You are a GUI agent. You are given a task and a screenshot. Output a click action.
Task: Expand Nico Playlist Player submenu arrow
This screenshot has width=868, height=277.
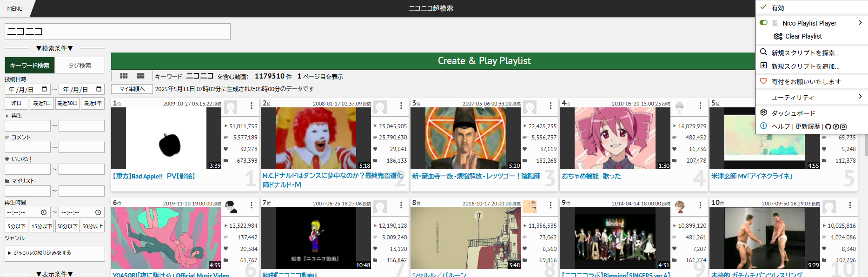click(x=860, y=23)
